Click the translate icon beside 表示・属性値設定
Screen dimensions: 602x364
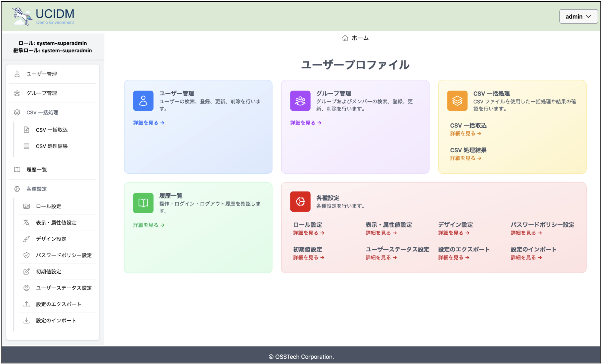pyautogui.click(x=26, y=223)
